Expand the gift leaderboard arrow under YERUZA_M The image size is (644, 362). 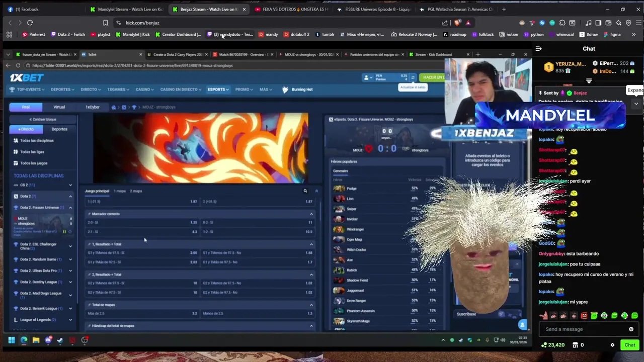pos(589,81)
